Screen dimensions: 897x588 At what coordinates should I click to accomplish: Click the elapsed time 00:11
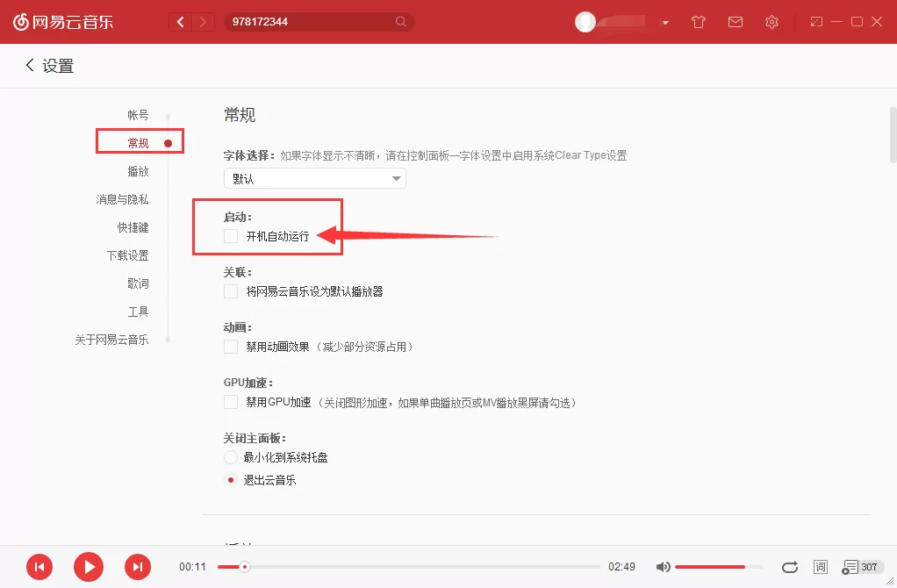192,567
